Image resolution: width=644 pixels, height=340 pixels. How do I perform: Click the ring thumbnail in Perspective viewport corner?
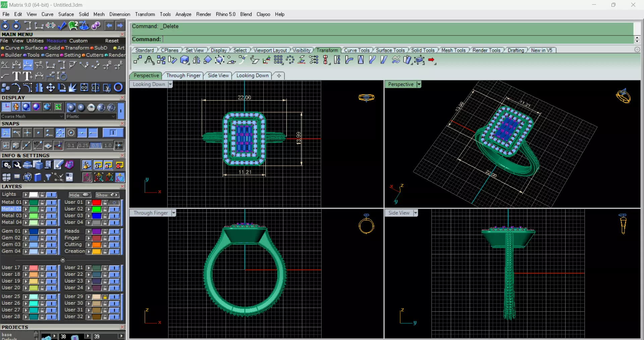[x=623, y=96]
